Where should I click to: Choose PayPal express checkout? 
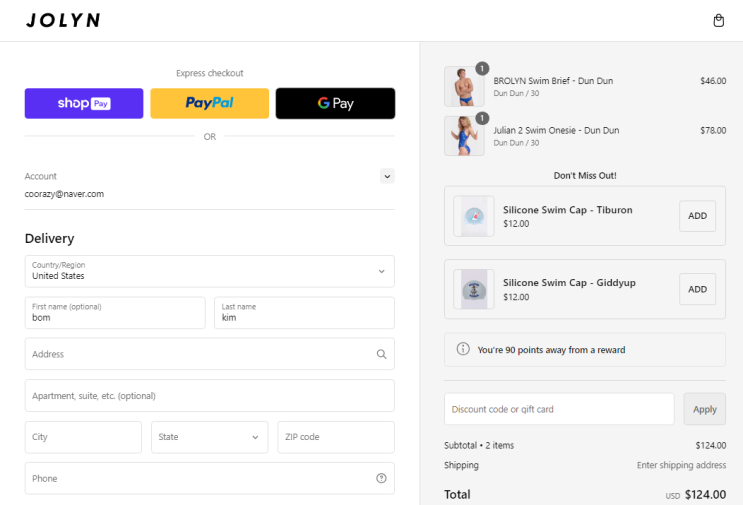209,103
